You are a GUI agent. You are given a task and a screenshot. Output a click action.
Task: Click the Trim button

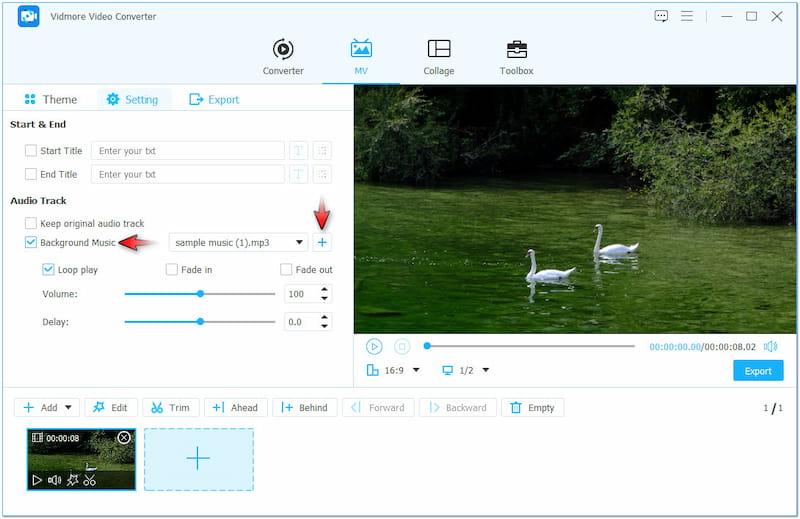[x=171, y=408]
